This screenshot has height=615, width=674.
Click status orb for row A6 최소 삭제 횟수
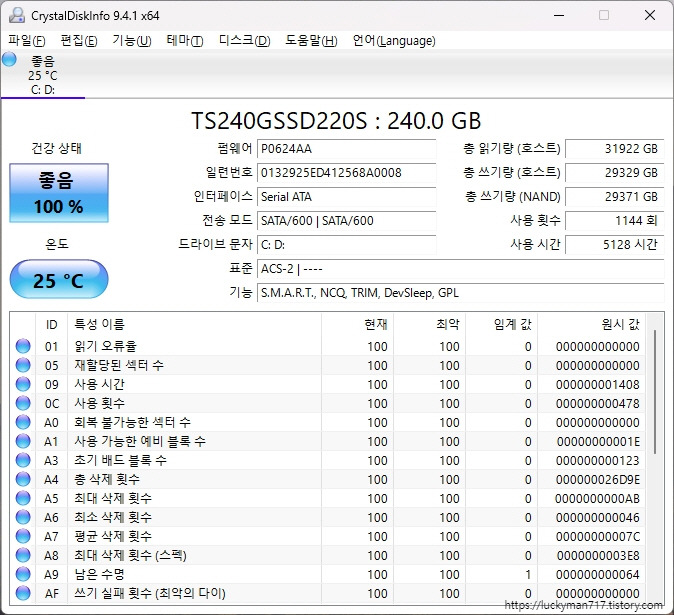tap(23, 517)
